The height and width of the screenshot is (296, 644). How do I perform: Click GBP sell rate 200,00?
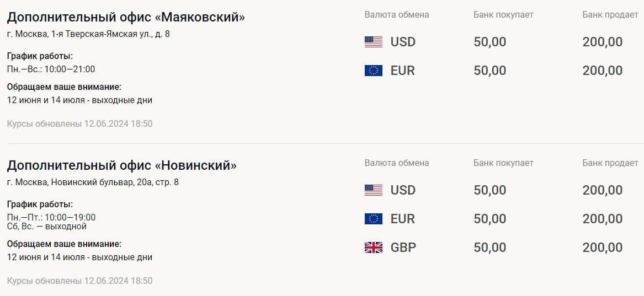click(x=602, y=247)
